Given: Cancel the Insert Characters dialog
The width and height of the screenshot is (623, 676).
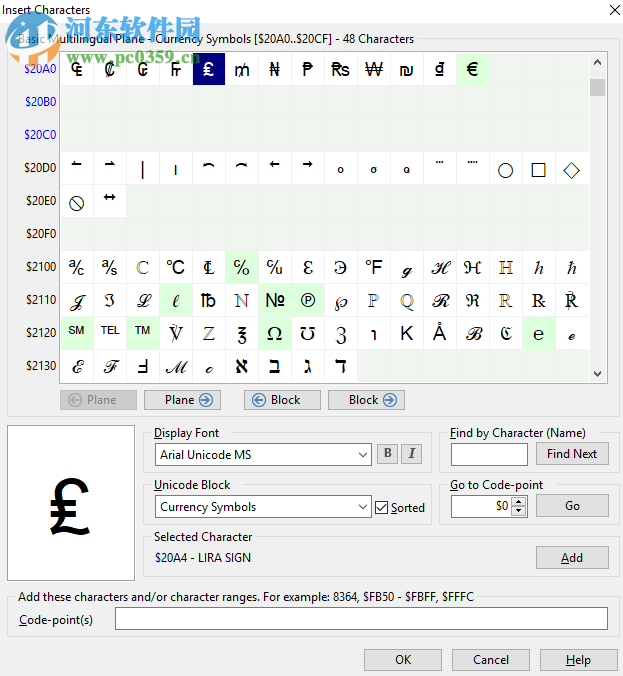Looking at the screenshot, I should coord(491,660).
